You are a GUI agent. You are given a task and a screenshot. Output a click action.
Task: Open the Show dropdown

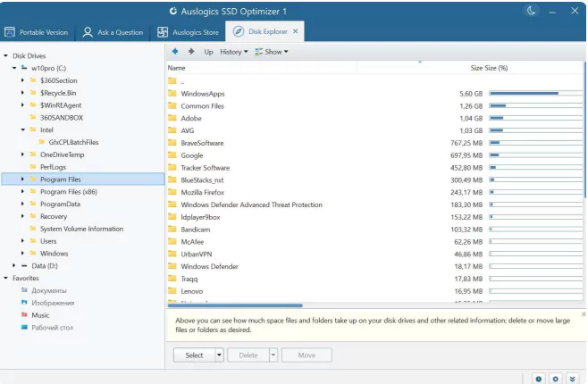(271, 52)
